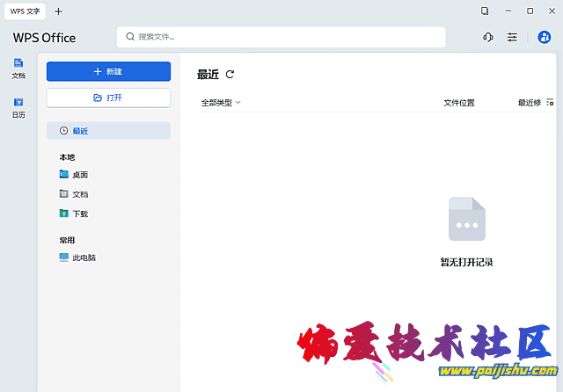Image resolution: width=563 pixels, height=392 pixels.
Task: Click the 文件位置 column header
Action: coord(459,103)
